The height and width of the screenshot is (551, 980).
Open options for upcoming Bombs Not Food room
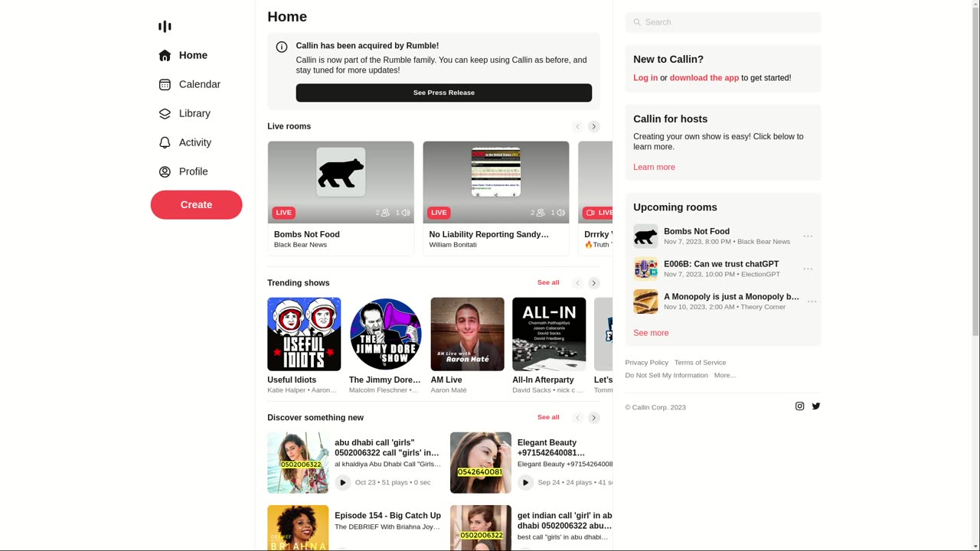[x=808, y=236]
